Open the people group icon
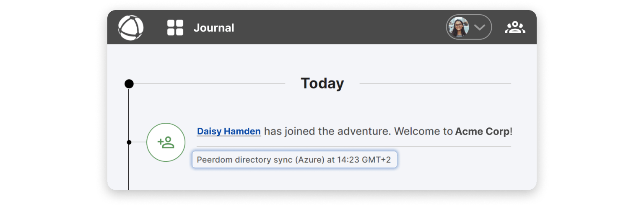Screen dimensions: 644x207 [x=515, y=28]
